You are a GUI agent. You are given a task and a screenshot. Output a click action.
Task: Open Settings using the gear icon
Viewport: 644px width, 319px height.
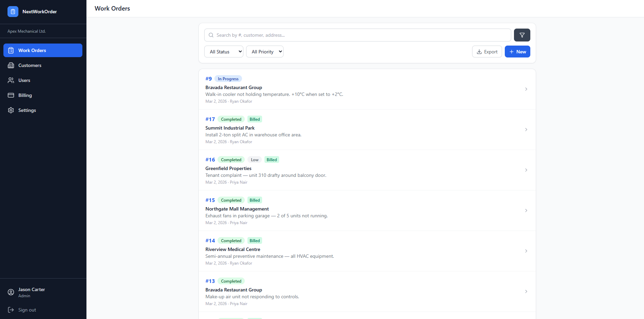pos(11,110)
